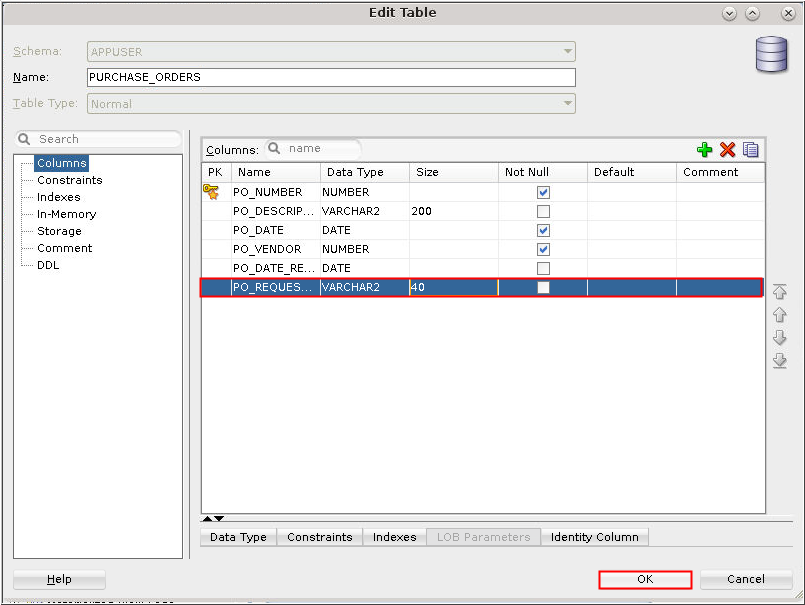Screen dimensions: 805x605
Task: Uncheck Not Null for PO_DATE
Action: click(x=543, y=230)
